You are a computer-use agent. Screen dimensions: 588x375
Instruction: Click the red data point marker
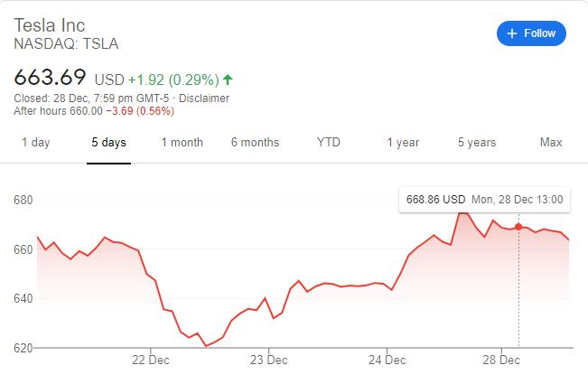(x=518, y=227)
